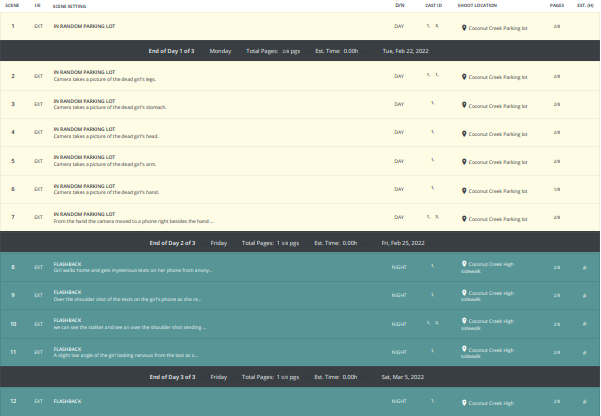Click the estimate-column icon in scene 11 row

(585, 352)
